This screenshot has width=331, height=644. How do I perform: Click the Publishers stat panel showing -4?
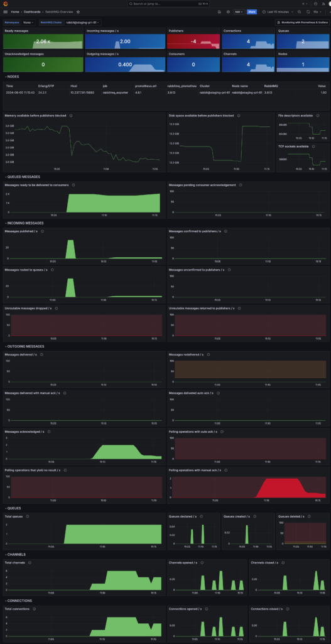click(193, 39)
